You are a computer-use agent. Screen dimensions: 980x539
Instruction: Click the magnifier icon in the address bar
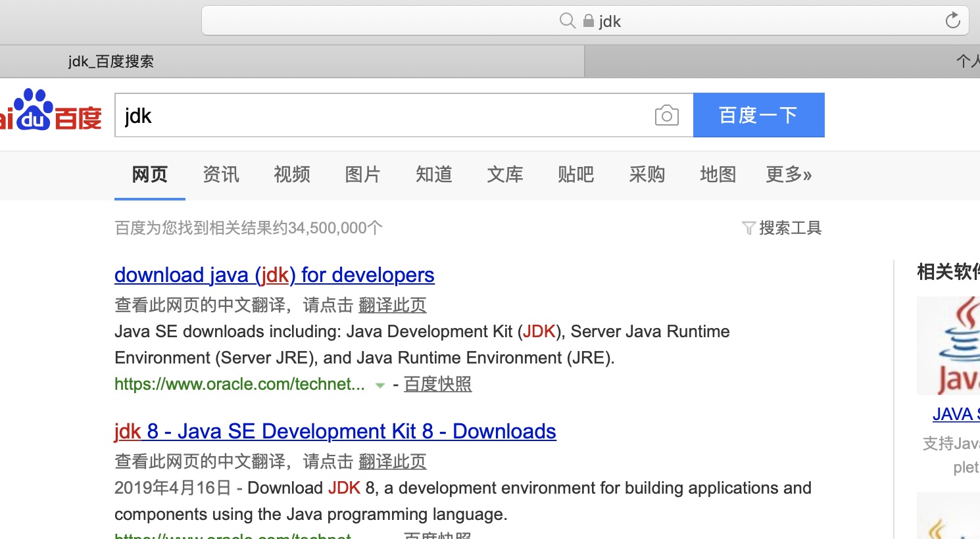tap(566, 20)
